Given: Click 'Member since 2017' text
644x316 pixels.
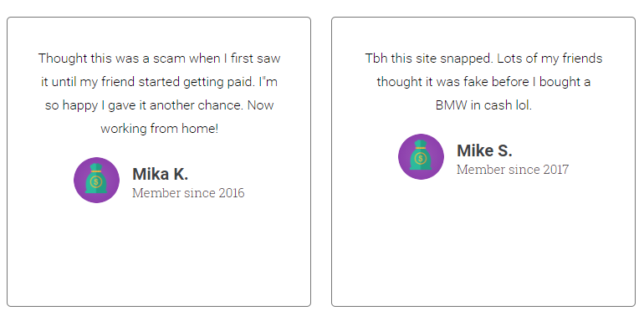Looking at the screenshot, I should [513, 170].
